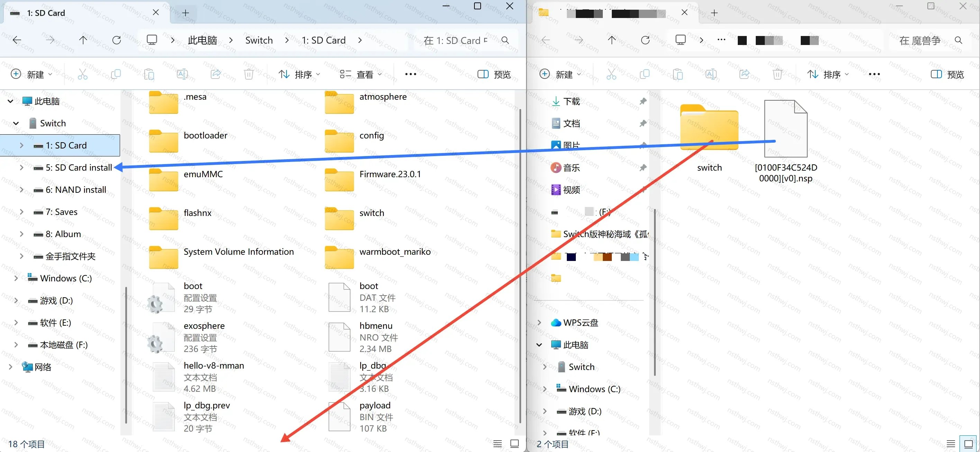The width and height of the screenshot is (980, 452).
Task: Select the nsp file in right window
Action: pos(786,142)
